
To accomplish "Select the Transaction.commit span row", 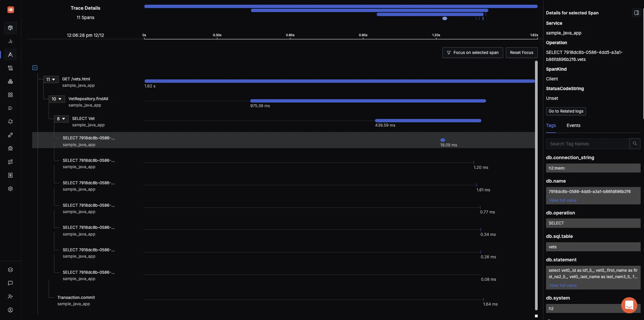I will tap(283, 301).
